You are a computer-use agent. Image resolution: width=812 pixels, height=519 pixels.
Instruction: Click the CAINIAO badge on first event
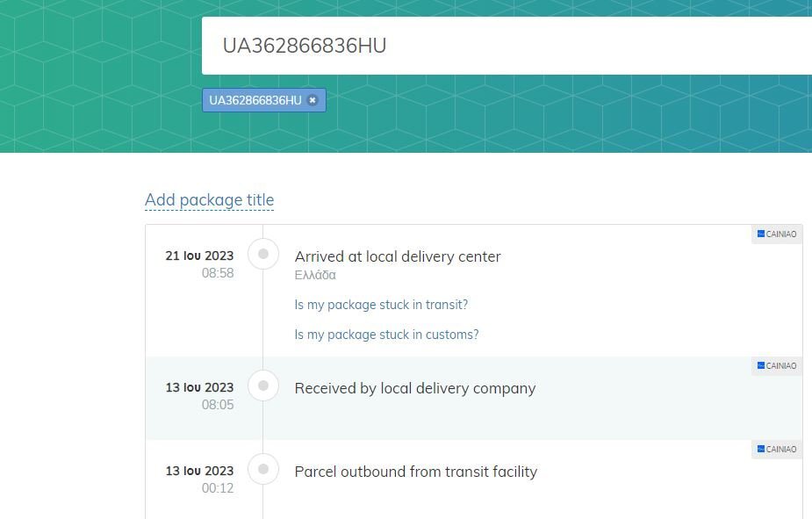coord(777,234)
